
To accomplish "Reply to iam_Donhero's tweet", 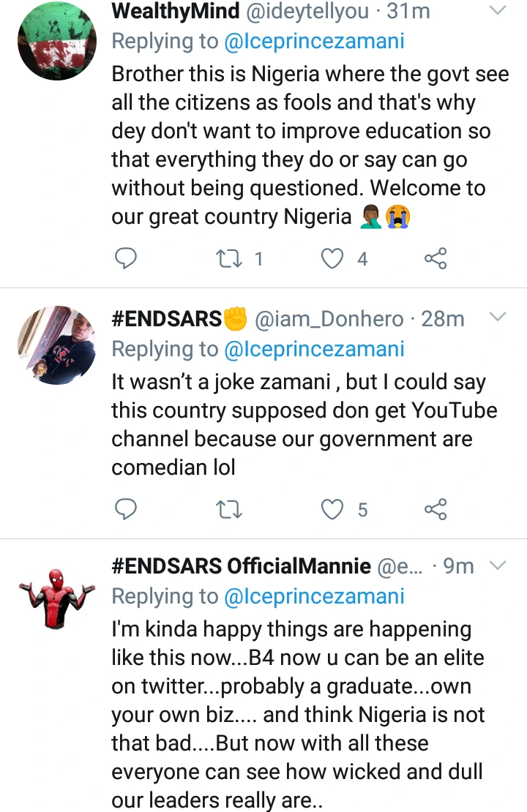I will coord(127,509).
